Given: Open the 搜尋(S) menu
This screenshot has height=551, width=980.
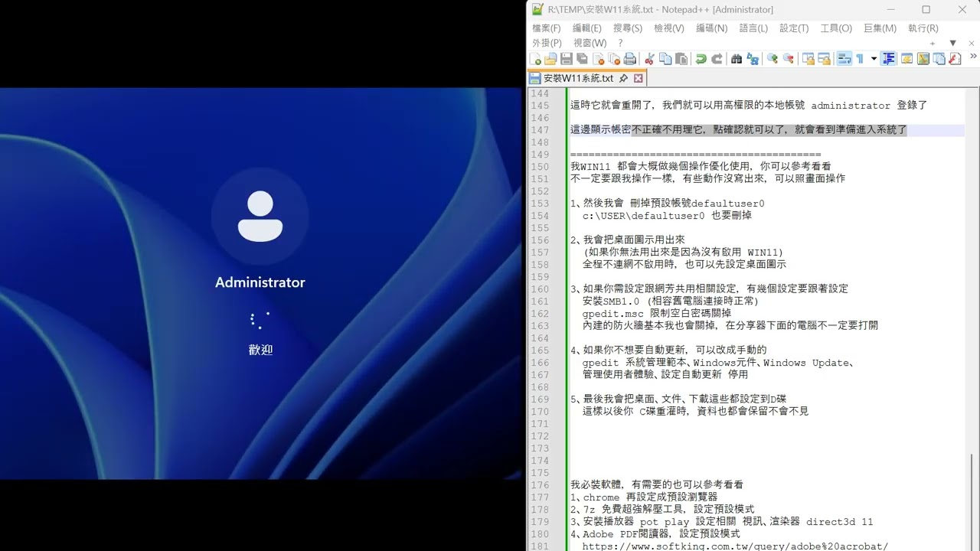Looking at the screenshot, I should pos(628,28).
